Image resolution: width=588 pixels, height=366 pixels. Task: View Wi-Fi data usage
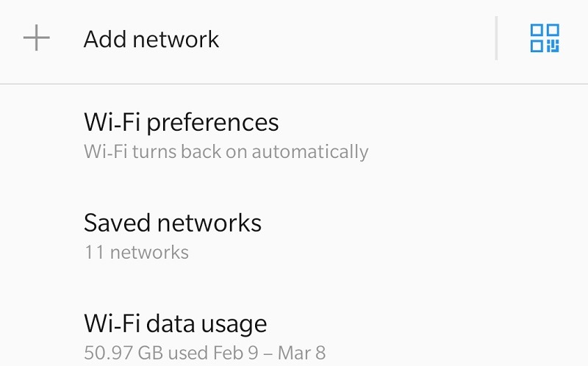pyautogui.click(x=175, y=323)
